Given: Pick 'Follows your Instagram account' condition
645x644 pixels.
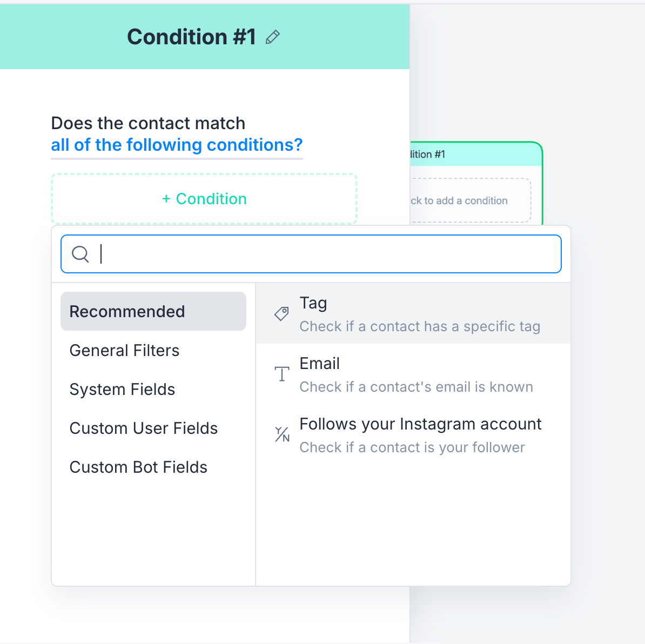Looking at the screenshot, I should coord(413,434).
